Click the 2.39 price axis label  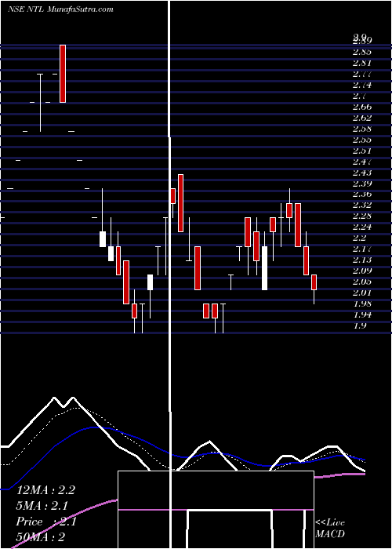(x=362, y=184)
